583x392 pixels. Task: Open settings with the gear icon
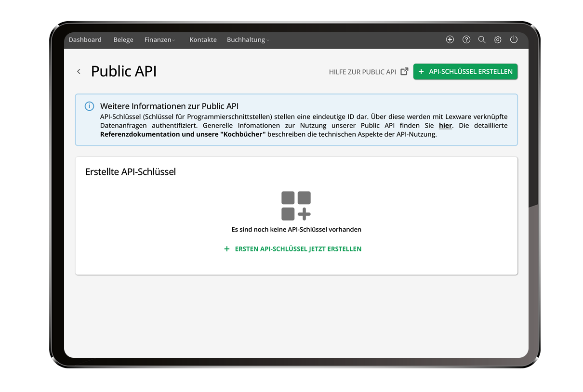click(498, 40)
